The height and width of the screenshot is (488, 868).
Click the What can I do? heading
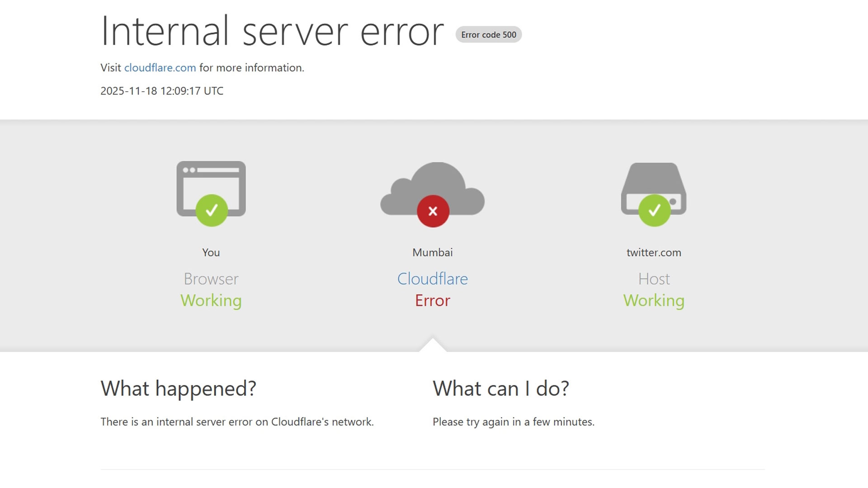[x=500, y=389]
